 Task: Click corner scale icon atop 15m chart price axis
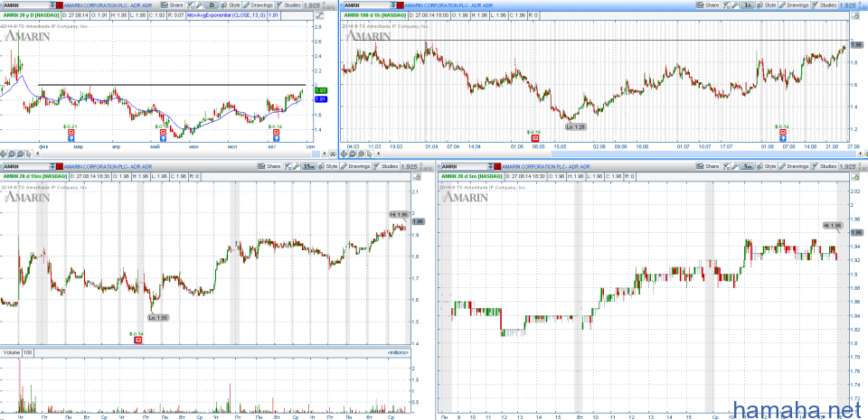tap(416, 177)
